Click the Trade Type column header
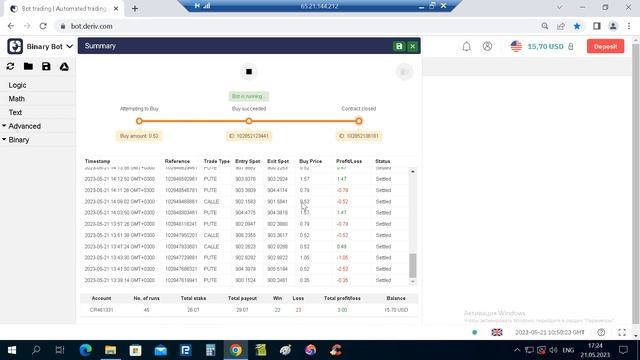 click(x=217, y=161)
